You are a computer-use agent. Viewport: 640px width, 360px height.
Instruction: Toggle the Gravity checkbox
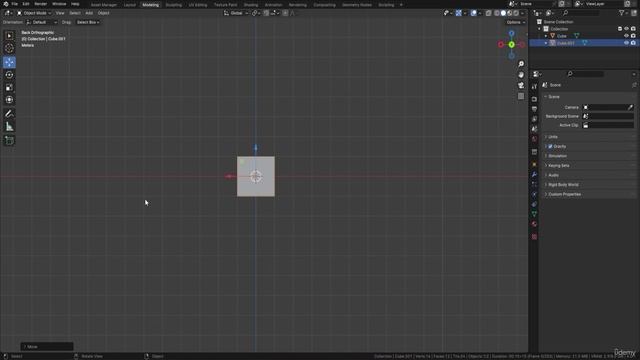550,147
